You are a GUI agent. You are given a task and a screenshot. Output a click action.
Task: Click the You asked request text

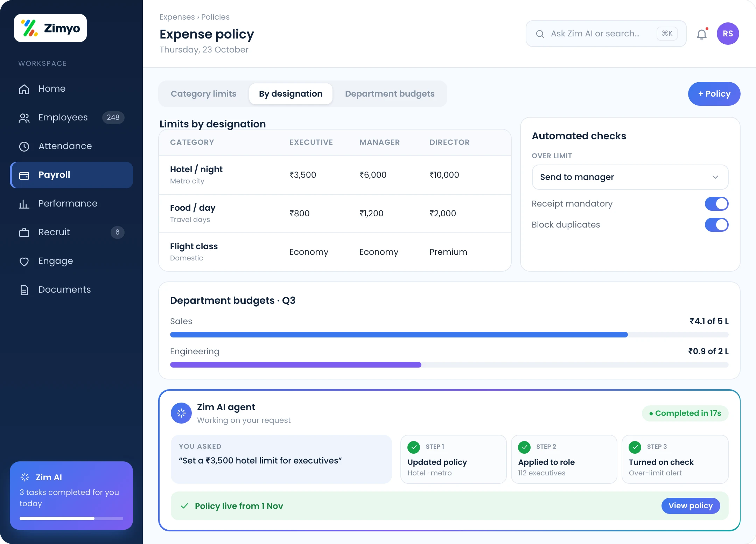(260, 461)
